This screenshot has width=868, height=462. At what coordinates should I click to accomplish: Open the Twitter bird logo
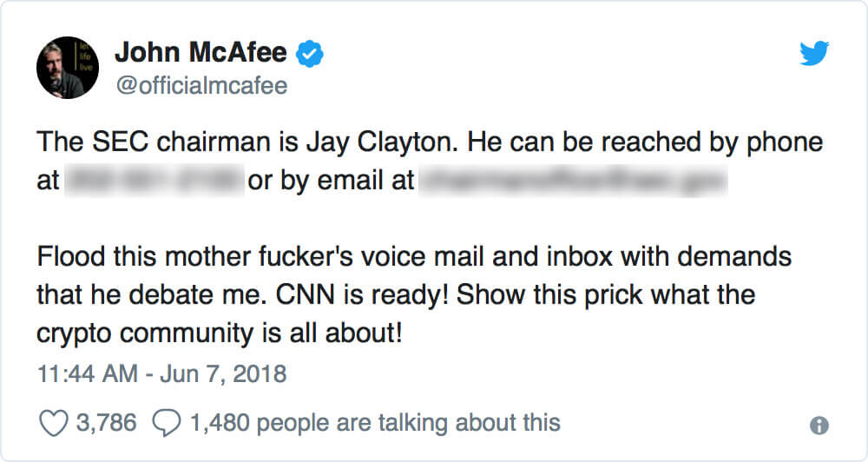814,55
